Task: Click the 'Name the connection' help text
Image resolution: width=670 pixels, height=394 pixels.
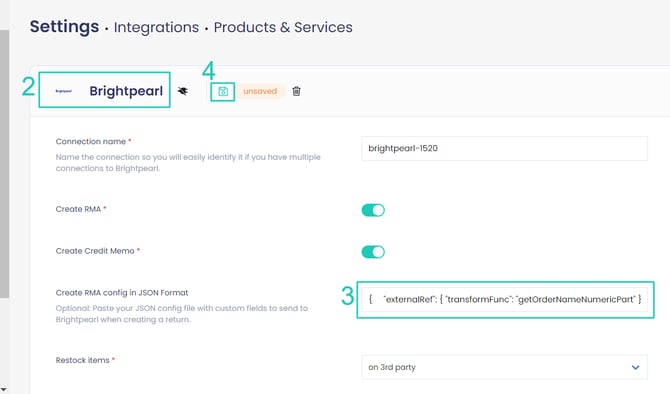Action: tap(188, 163)
